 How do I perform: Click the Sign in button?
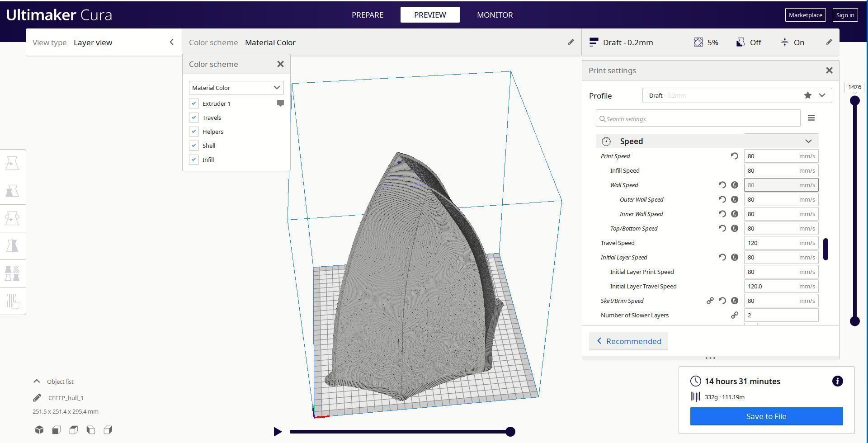click(845, 15)
